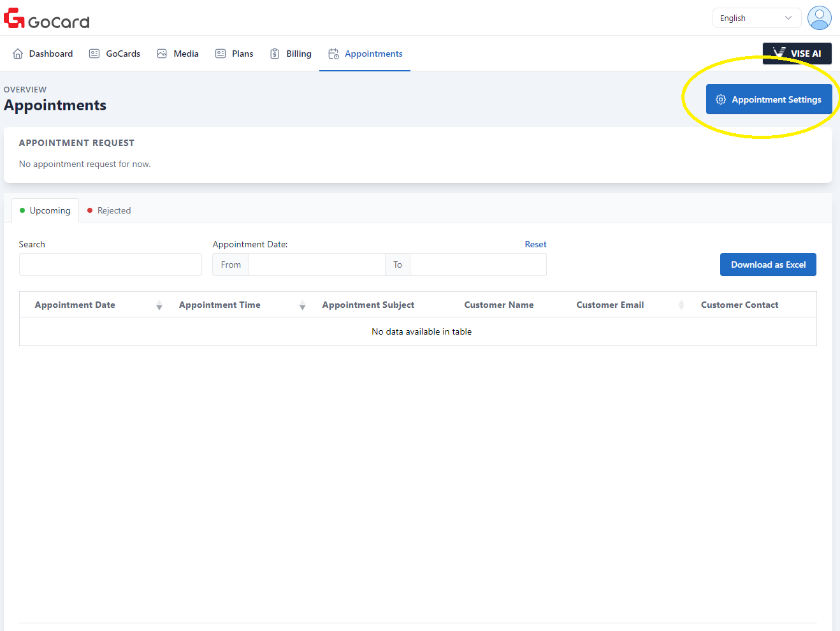Image resolution: width=840 pixels, height=631 pixels.
Task: Click the GoCard logo
Action: pyautogui.click(x=47, y=19)
